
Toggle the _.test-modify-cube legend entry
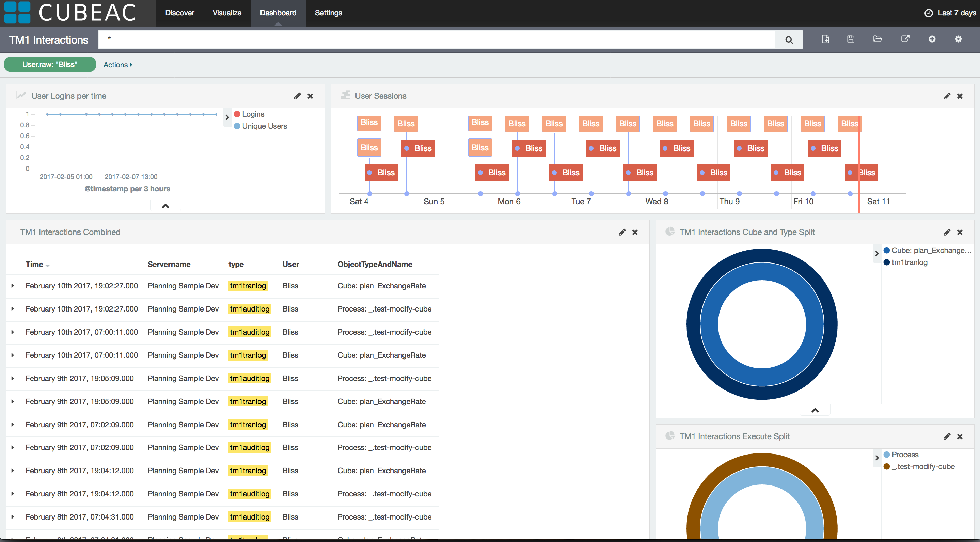click(x=919, y=467)
